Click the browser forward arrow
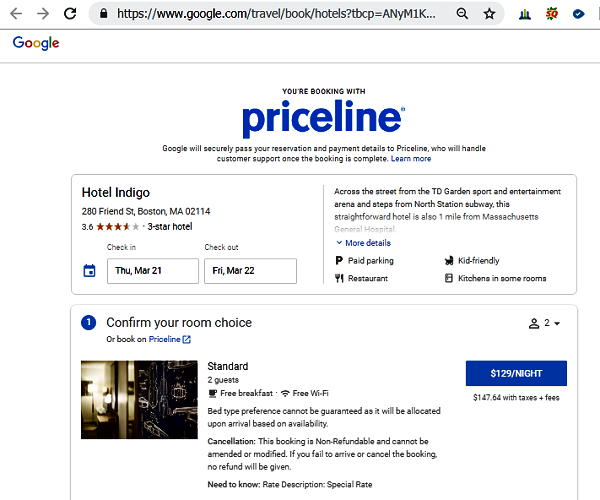Screen dimensions: 600x500 click(x=42, y=14)
